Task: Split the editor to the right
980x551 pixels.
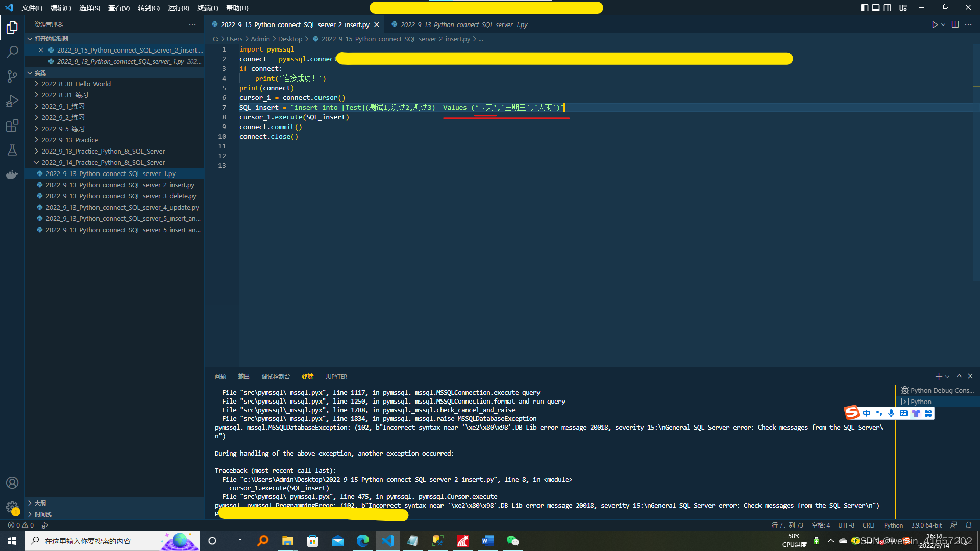Action: pyautogui.click(x=955, y=24)
